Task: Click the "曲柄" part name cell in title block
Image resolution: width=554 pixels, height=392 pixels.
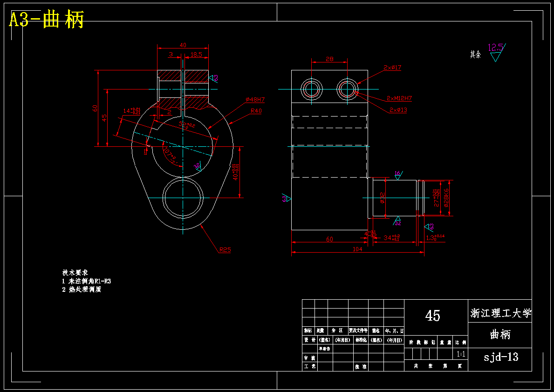Action: pos(500,334)
